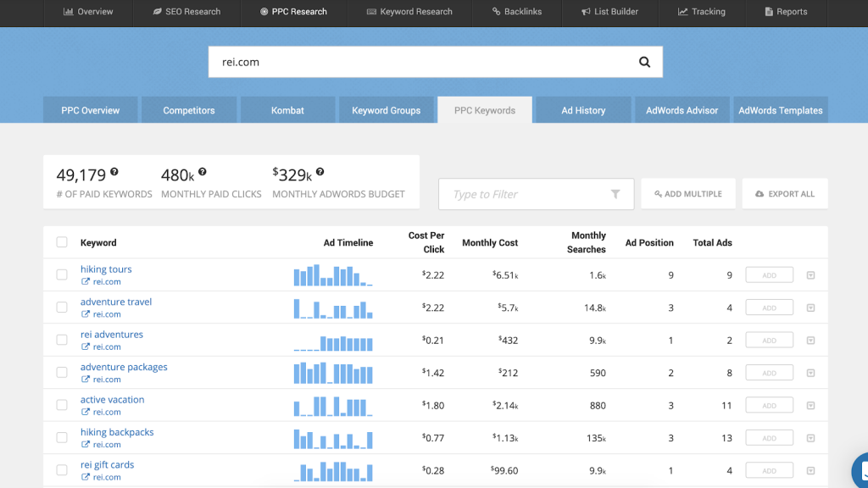Open help icon next to 49,179 paid keywords
Screen dimensions: 868x488
pos(114,172)
